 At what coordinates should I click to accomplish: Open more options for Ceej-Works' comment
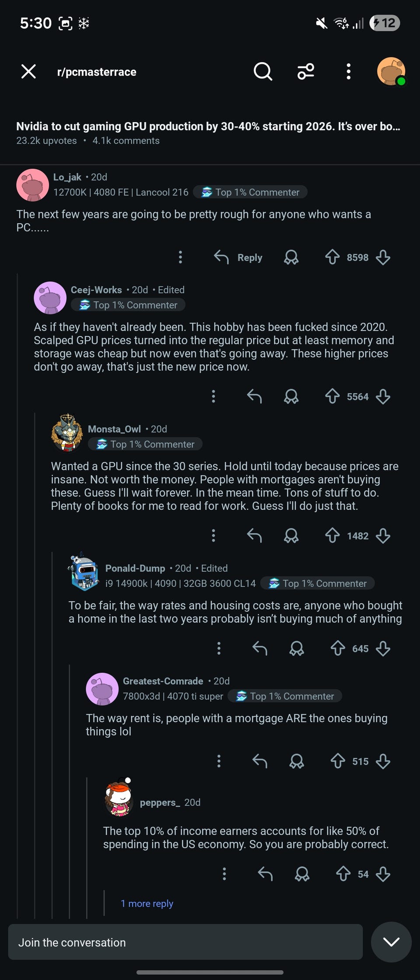pyautogui.click(x=213, y=396)
